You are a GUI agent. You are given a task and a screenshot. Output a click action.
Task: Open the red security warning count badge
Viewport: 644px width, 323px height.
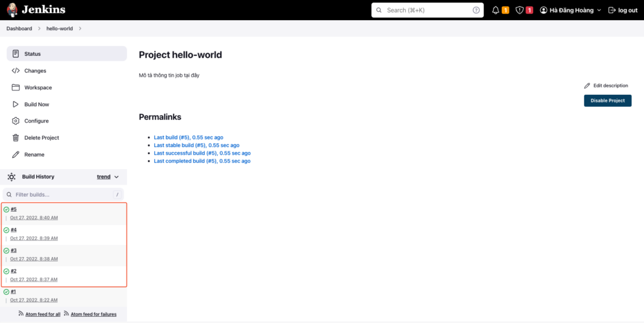pos(530,10)
